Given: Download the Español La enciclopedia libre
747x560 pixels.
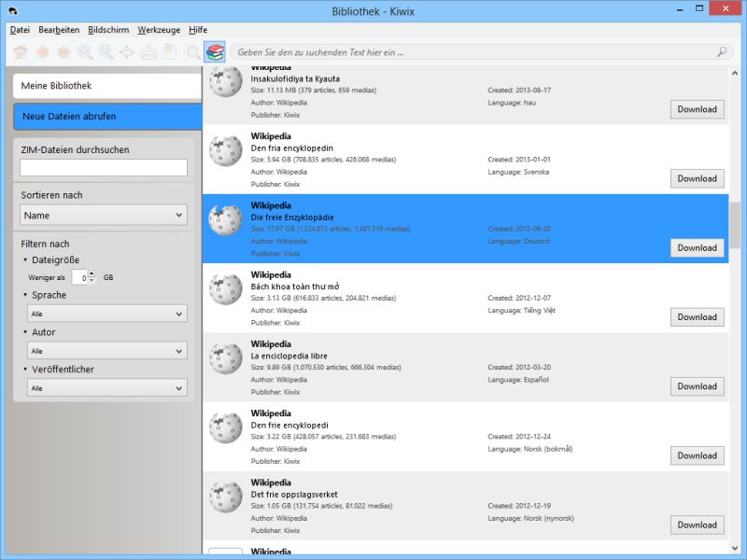Looking at the screenshot, I should pos(697,386).
